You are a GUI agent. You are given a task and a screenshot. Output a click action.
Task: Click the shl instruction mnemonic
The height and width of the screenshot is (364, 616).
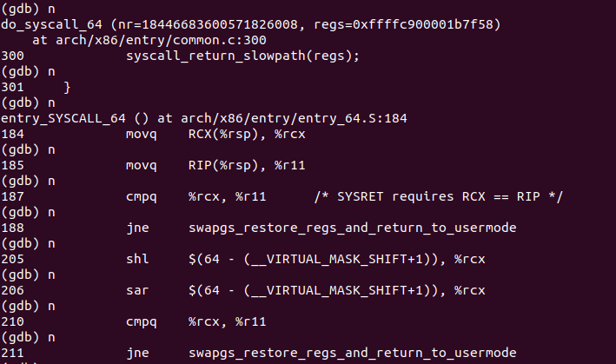click(x=137, y=259)
